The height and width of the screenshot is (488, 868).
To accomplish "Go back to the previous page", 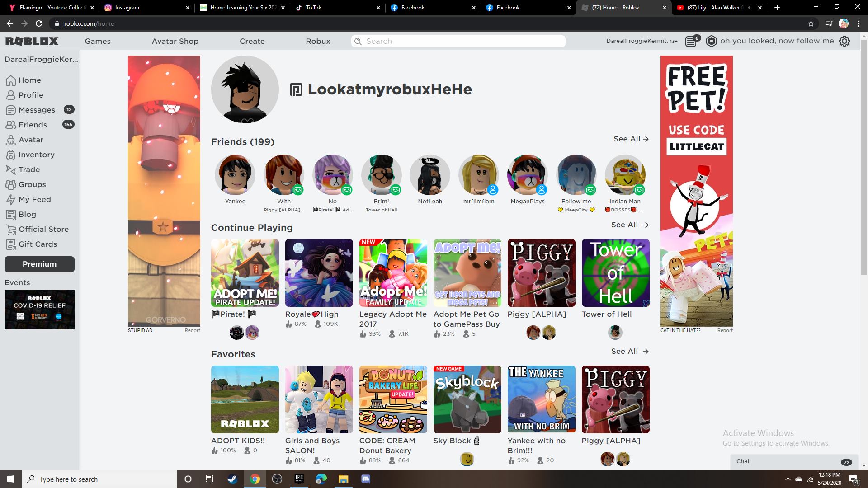I will (x=10, y=23).
